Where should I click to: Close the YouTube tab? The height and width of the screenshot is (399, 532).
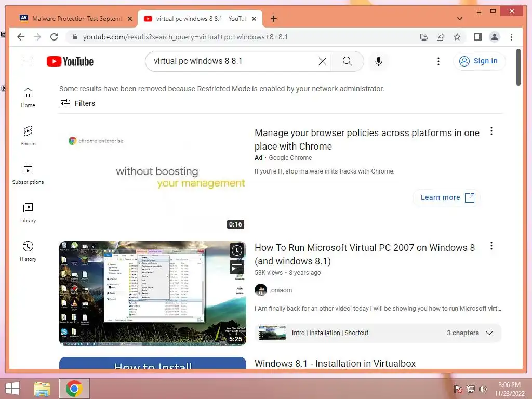coord(254,19)
